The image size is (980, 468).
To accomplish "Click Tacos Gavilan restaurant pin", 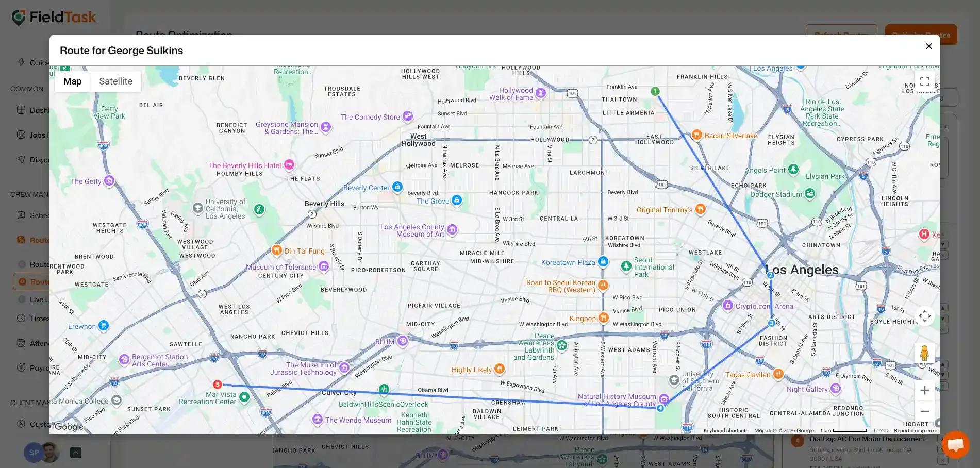I will [778, 374].
